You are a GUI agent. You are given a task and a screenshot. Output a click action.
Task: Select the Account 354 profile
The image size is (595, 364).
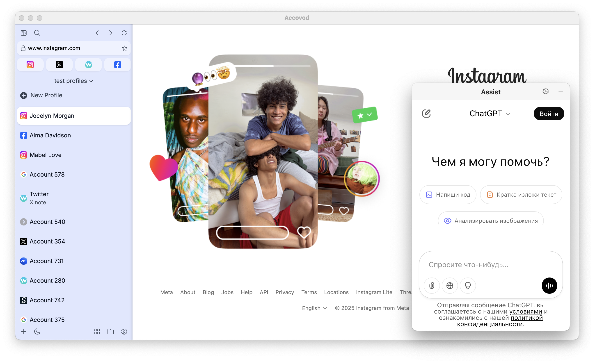[x=74, y=241]
